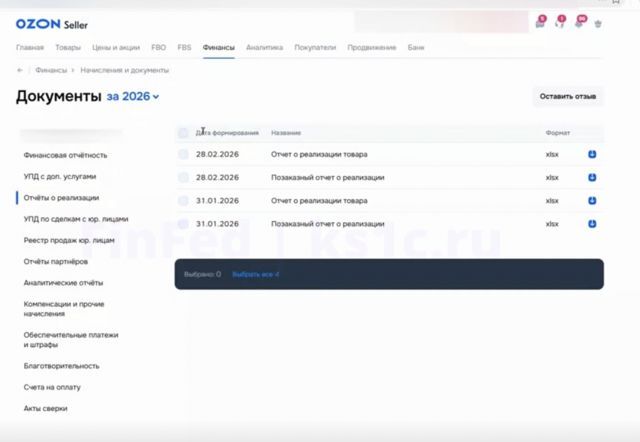Image resolution: width=640 pixels, height=442 pixels.
Task: Click xlsx format in 28.02.2026 Отчет о реализации товара row
Action: point(552,154)
